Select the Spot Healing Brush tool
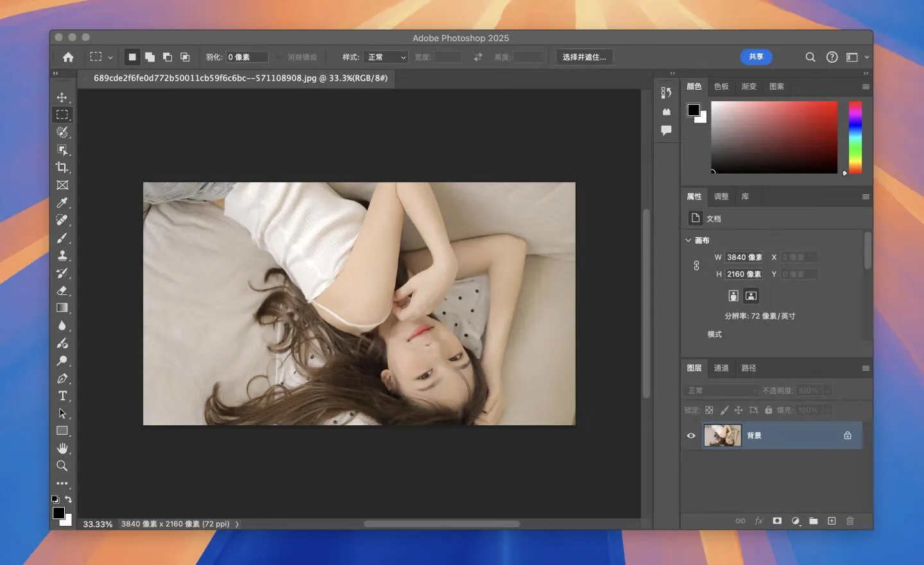 tap(62, 220)
